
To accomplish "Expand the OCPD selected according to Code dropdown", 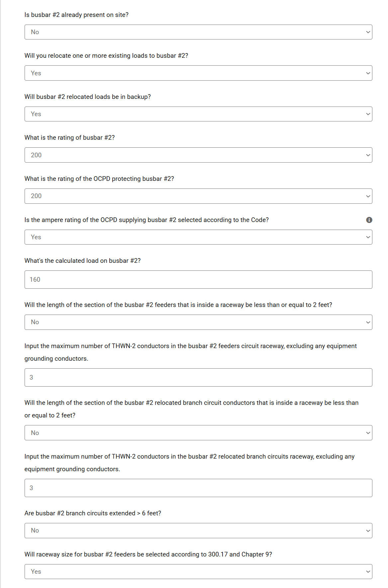I will (198, 237).
